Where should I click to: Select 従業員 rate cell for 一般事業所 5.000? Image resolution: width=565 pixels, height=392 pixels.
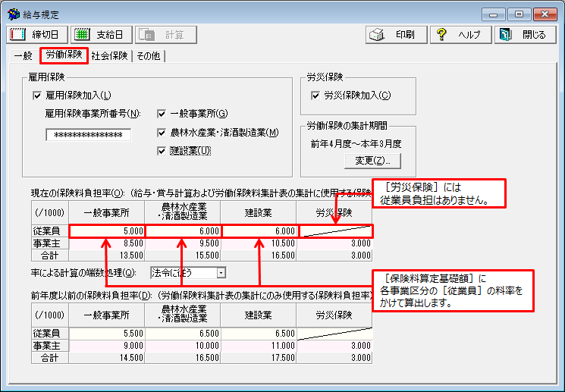pyautogui.click(x=107, y=231)
